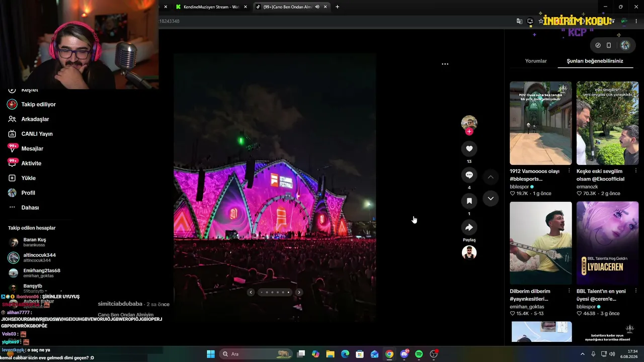The height and width of the screenshot is (362, 644).
Task: Mute the TikTok tab via its speaker icon
Action: point(317,7)
